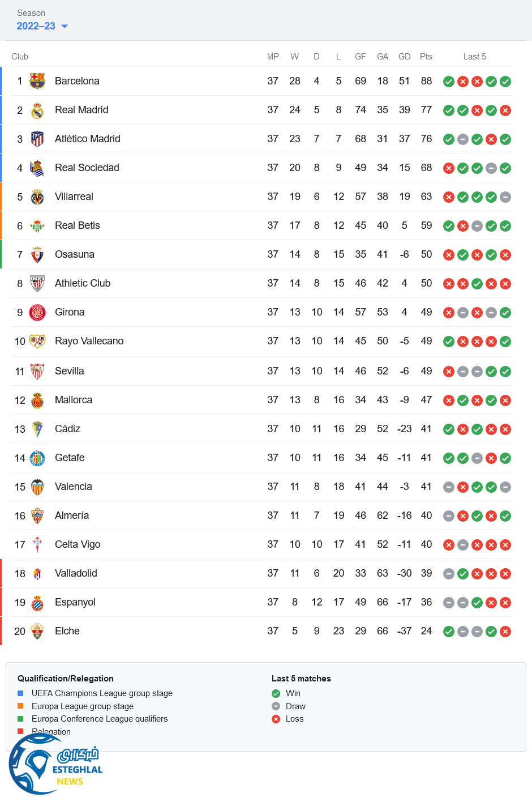Click the Esteghlal News logo
The height and width of the screenshot is (810, 532).
pos(55,765)
